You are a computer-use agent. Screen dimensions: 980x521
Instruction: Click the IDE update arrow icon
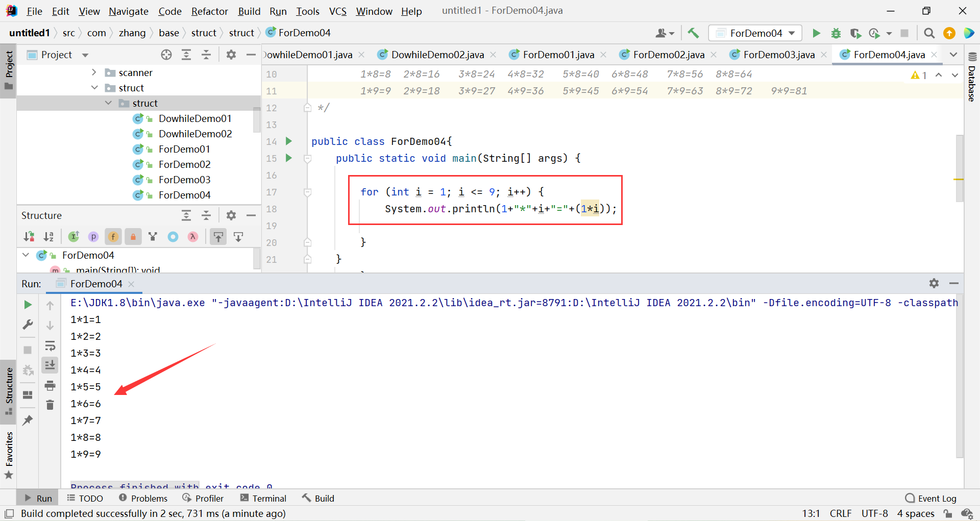tap(949, 33)
